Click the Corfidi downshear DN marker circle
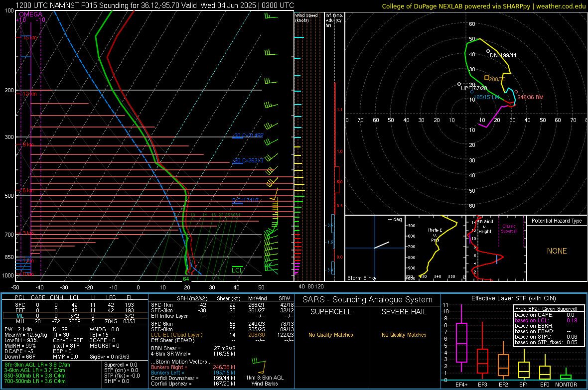The height and width of the screenshot is (390, 588). pos(488,51)
